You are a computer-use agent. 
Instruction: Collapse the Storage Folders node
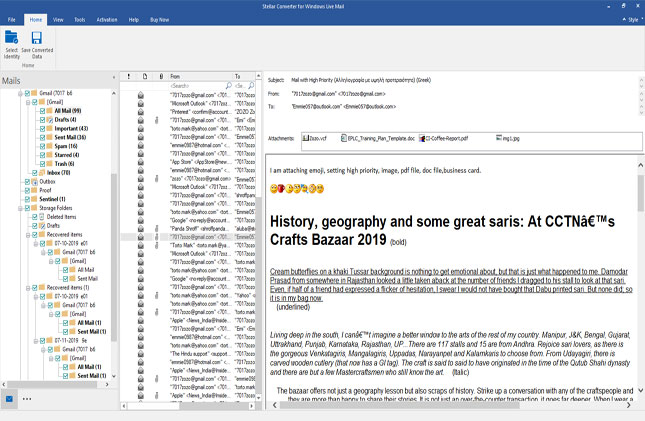click(x=20, y=208)
